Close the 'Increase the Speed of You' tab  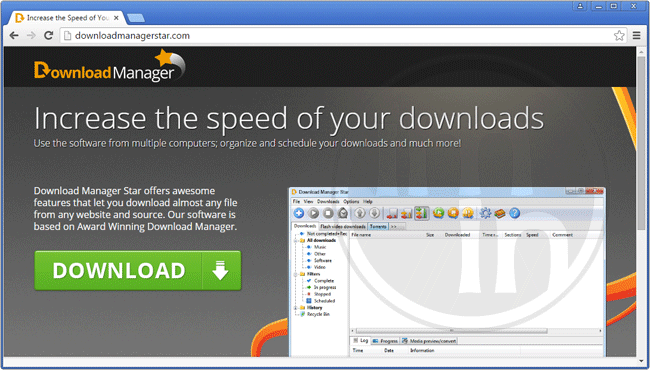(116, 18)
